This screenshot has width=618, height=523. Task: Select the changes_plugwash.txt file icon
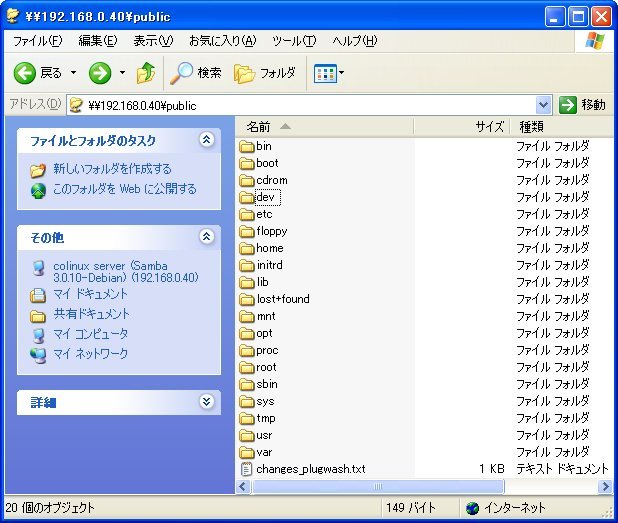(x=246, y=469)
